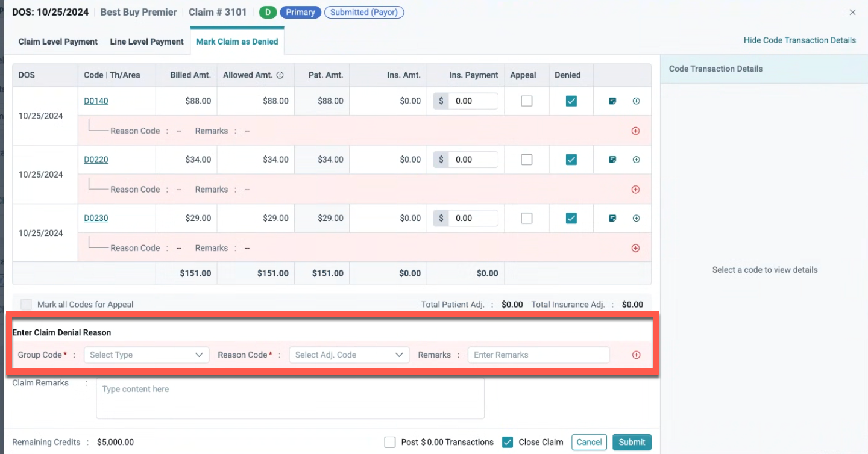Image resolution: width=868 pixels, height=454 pixels.
Task: Click red plus in claim denial reason row
Action: click(x=636, y=355)
